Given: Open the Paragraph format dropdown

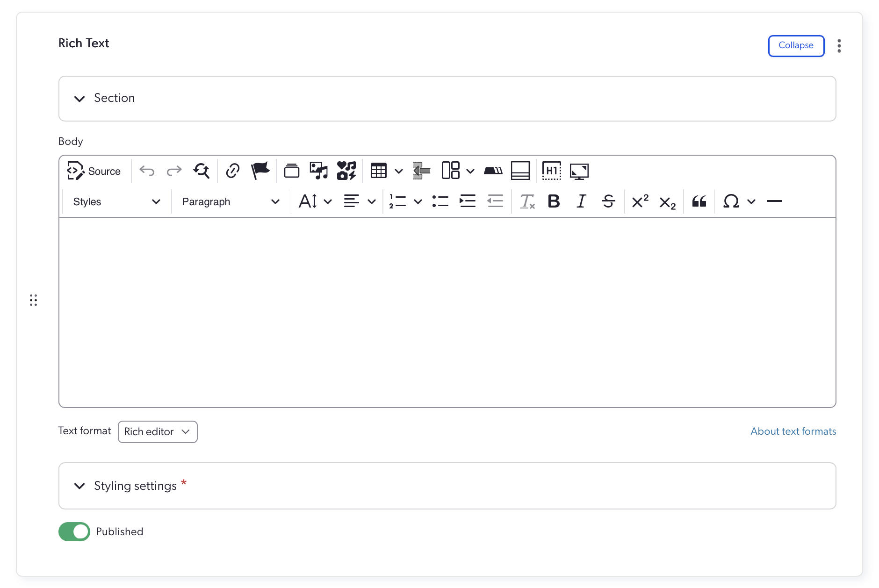Looking at the screenshot, I should tap(231, 202).
